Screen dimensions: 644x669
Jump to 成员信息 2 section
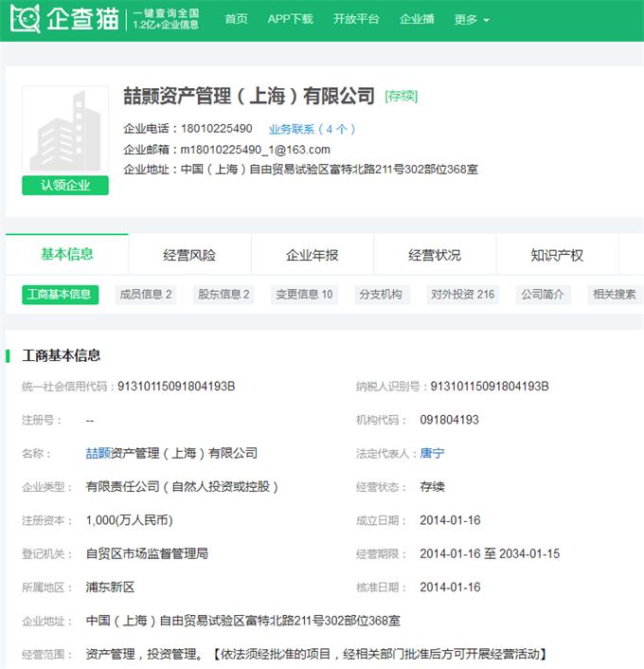146,295
